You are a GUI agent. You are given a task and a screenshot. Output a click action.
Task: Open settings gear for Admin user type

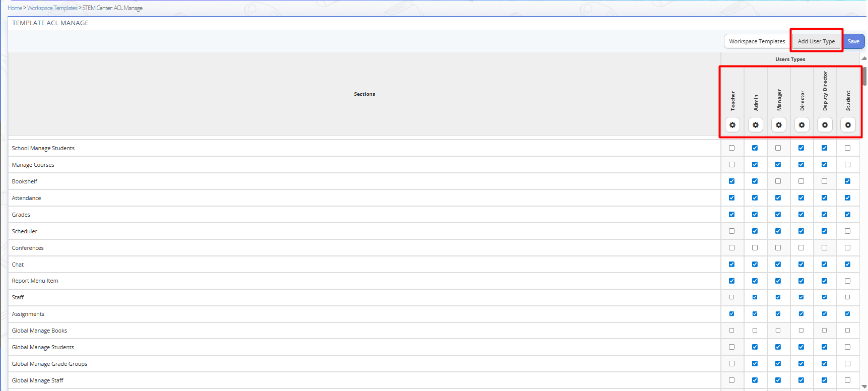point(755,125)
